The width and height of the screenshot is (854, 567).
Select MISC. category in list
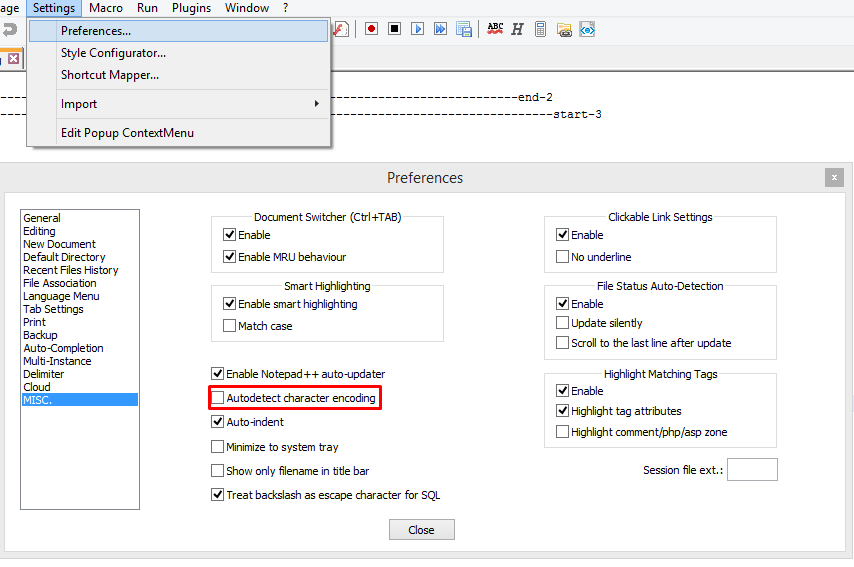80,400
